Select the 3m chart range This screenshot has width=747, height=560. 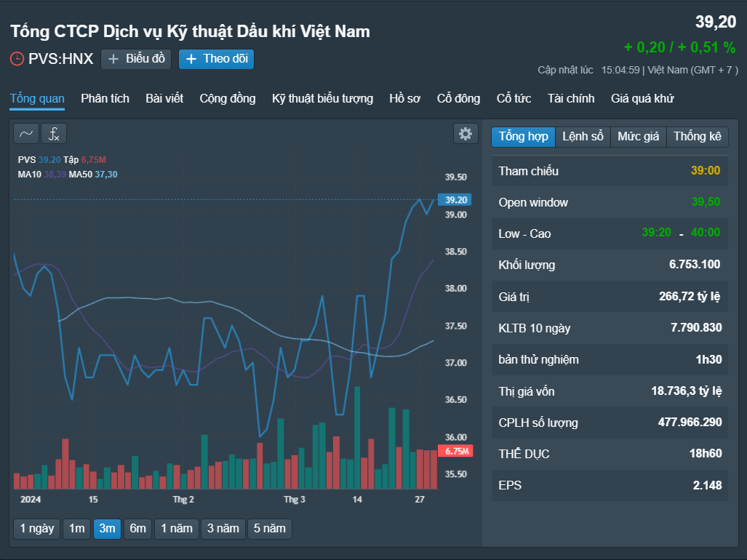pos(107,529)
